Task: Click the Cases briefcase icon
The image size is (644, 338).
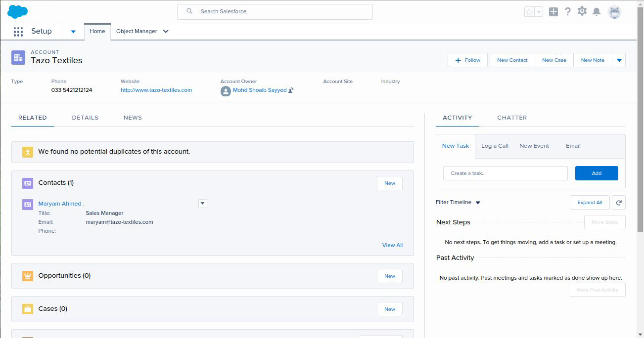Action: click(x=28, y=309)
